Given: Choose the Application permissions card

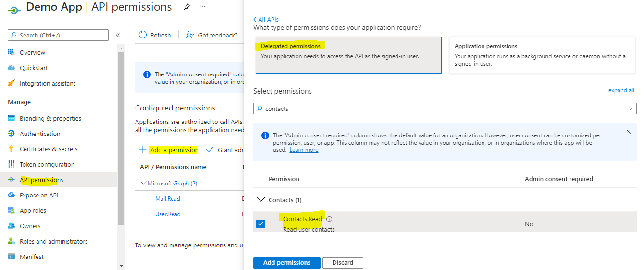Looking at the screenshot, I should [542, 55].
